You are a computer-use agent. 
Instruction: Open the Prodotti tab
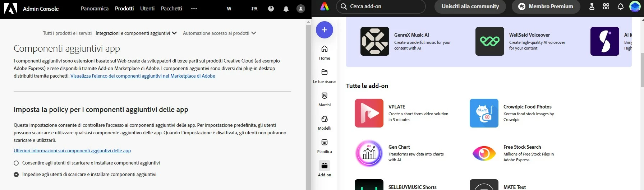[124, 9]
